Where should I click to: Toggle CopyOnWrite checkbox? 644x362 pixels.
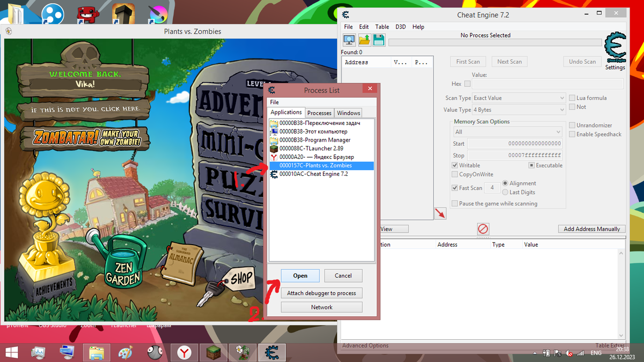click(455, 174)
